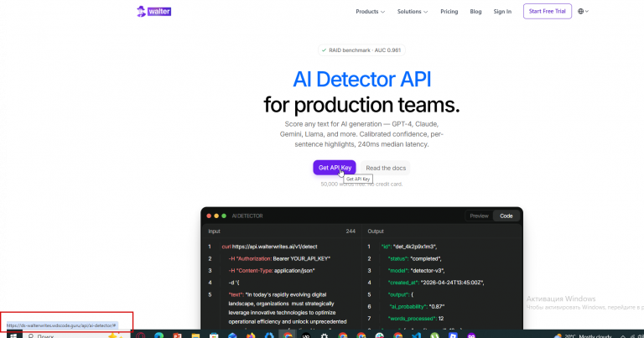The height and width of the screenshot is (338, 644).
Task: Expand the Solutions menu
Action: pos(413,12)
